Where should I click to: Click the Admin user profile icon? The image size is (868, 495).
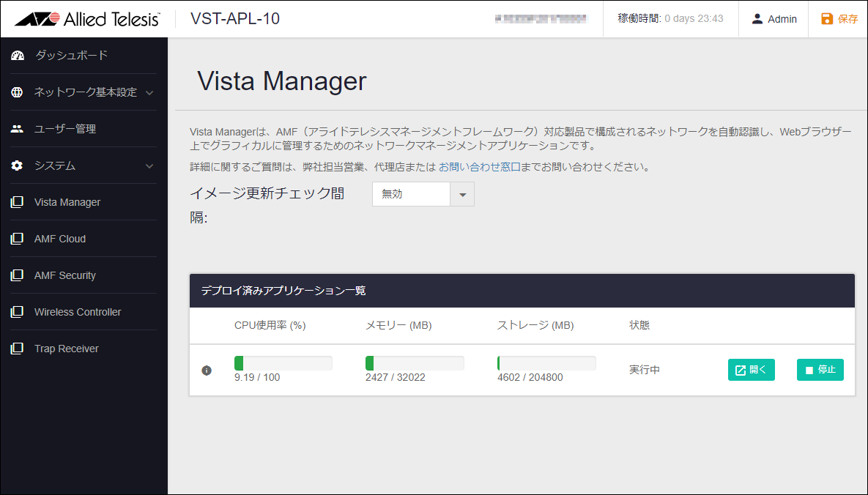point(757,19)
